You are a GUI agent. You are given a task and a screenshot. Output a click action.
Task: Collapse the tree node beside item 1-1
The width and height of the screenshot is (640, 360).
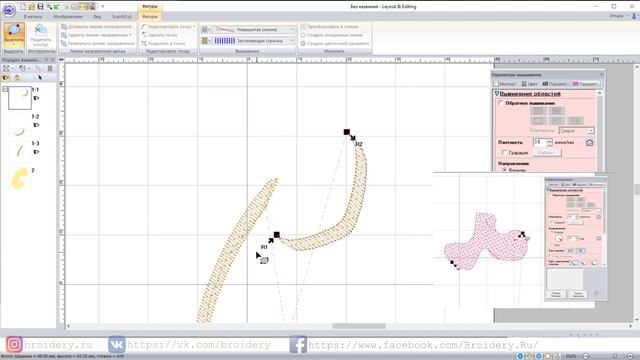[x=5, y=89]
